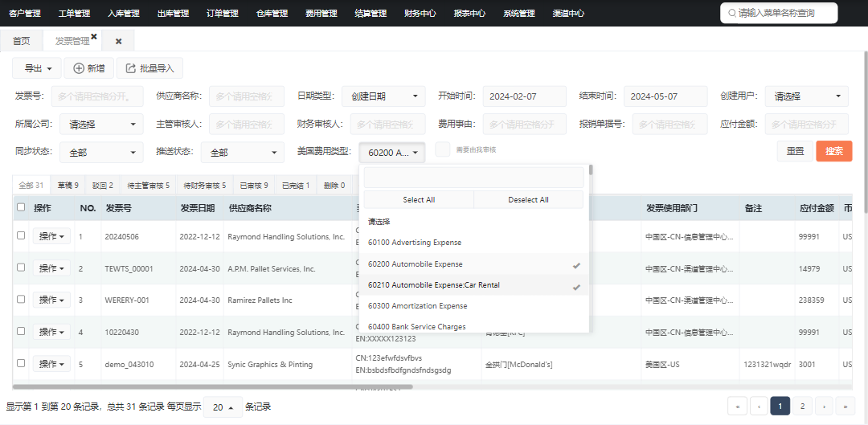
Task: Open the 所属公司 dropdown
Action: pos(101,124)
